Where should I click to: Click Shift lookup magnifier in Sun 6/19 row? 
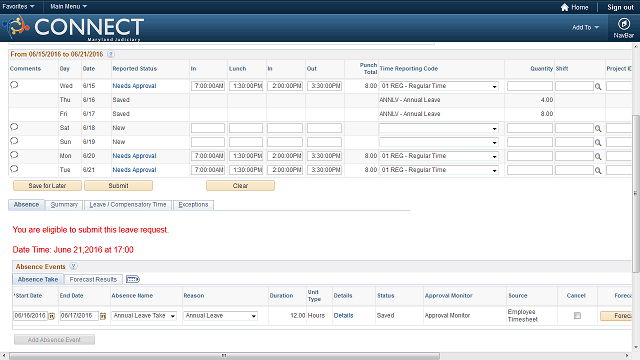(x=598, y=142)
